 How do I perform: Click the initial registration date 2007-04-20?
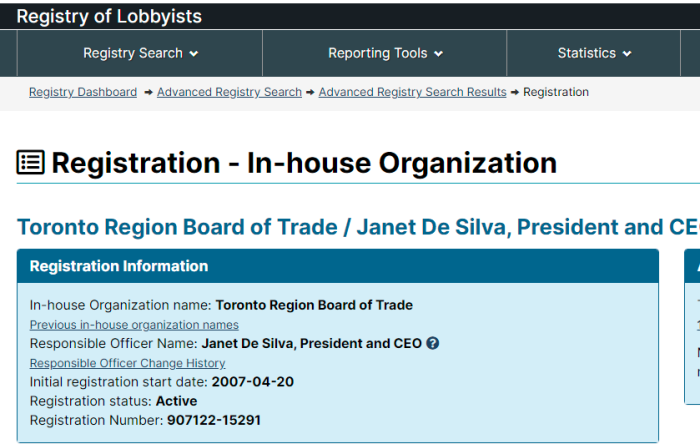[x=253, y=382]
